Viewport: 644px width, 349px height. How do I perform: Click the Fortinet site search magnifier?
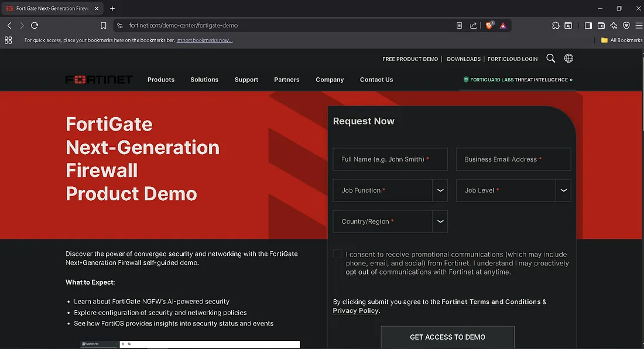pos(551,59)
